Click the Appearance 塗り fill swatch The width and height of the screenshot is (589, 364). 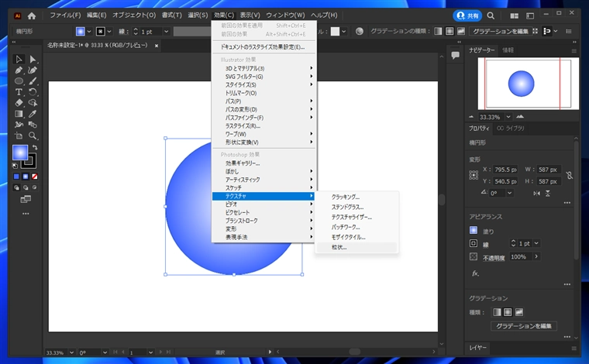coord(474,230)
